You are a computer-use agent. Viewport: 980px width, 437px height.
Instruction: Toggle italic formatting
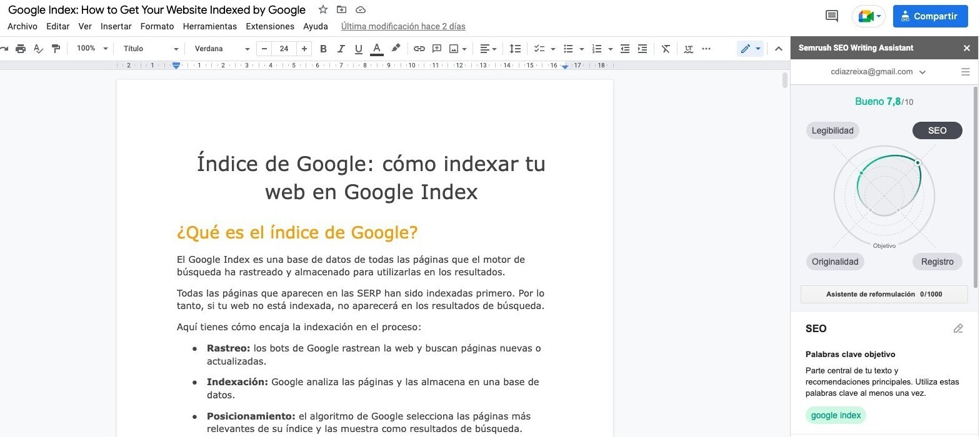coord(341,49)
